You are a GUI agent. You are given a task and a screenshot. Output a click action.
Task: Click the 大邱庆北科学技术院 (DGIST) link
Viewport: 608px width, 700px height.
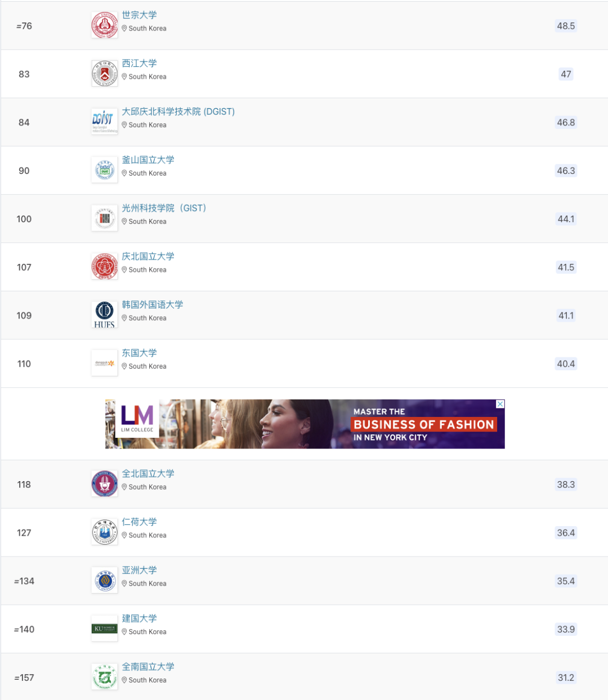click(x=178, y=111)
